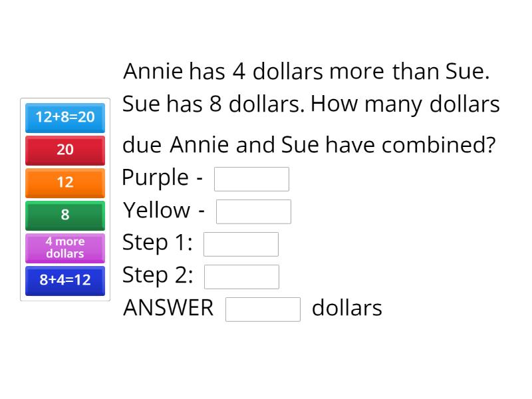Viewport: 532px width, 399px height.
Task: Click the word ANSWER
Action: click(169, 309)
